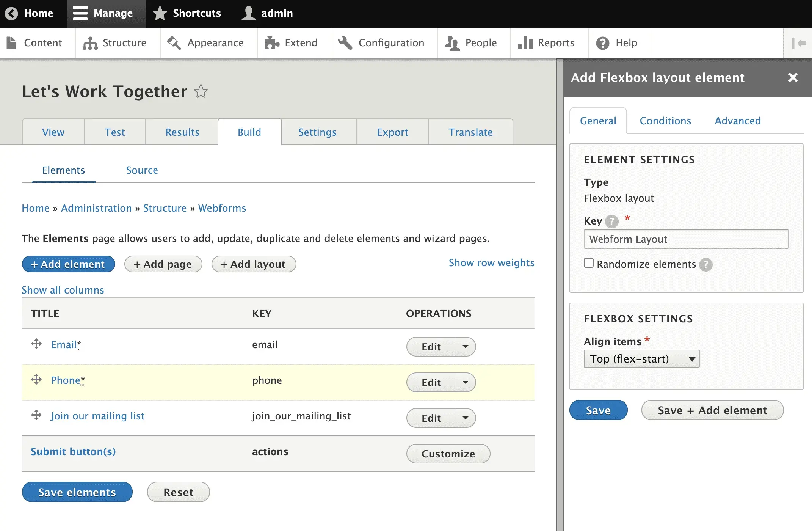Switch to the Conditions tab
Image resolution: width=812 pixels, height=531 pixels.
point(665,121)
